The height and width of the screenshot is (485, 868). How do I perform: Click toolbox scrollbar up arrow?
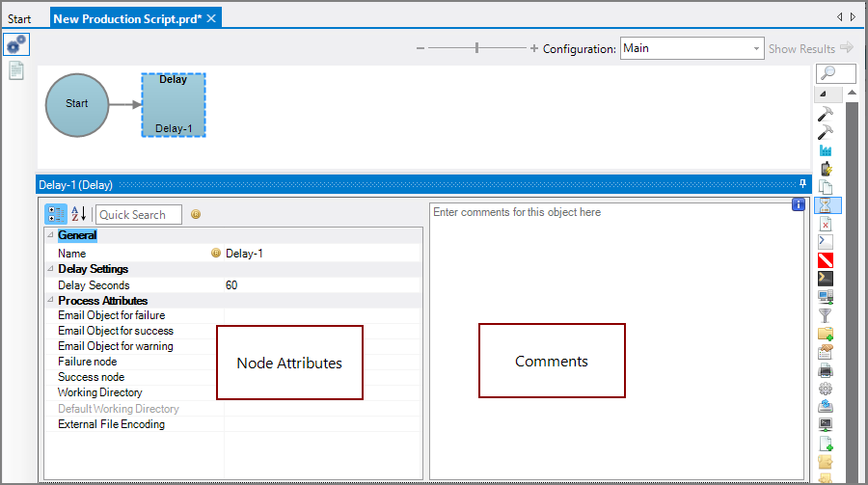pyautogui.click(x=852, y=93)
